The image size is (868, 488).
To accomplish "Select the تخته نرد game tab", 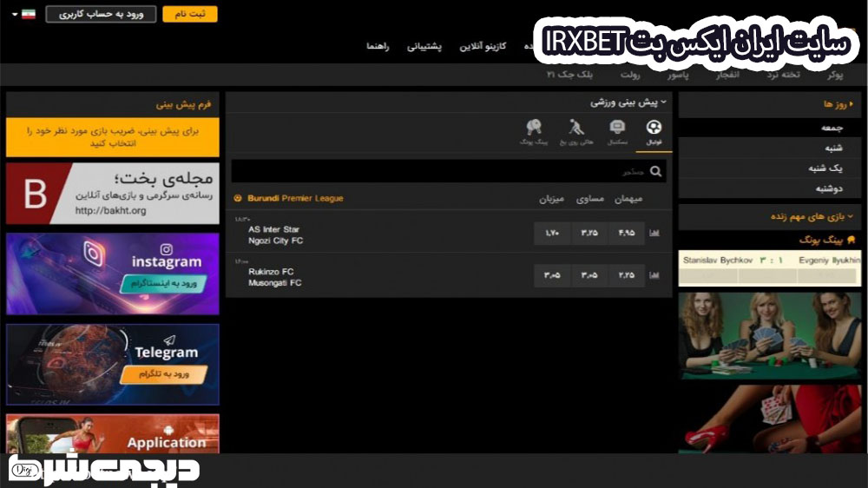I will click(x=783, y=74).
